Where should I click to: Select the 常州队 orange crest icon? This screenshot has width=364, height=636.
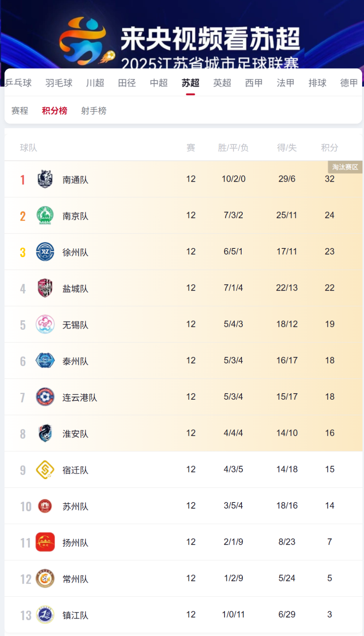(45, 578)
